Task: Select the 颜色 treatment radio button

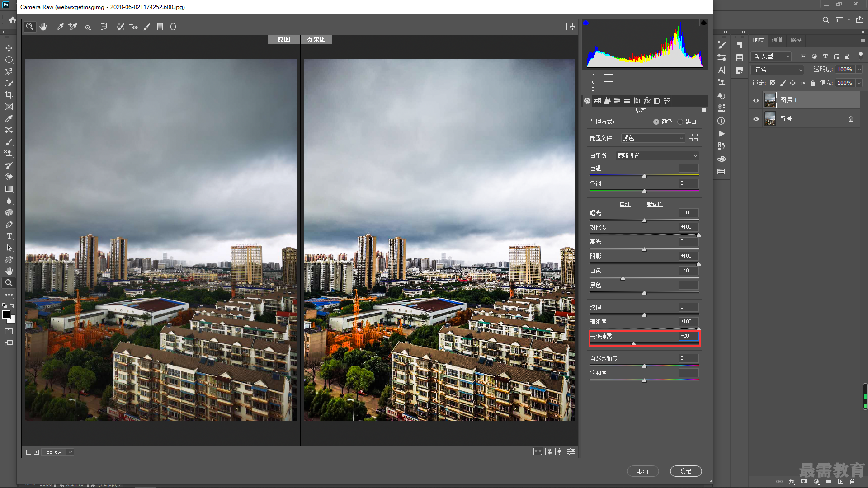Action: 656,122
